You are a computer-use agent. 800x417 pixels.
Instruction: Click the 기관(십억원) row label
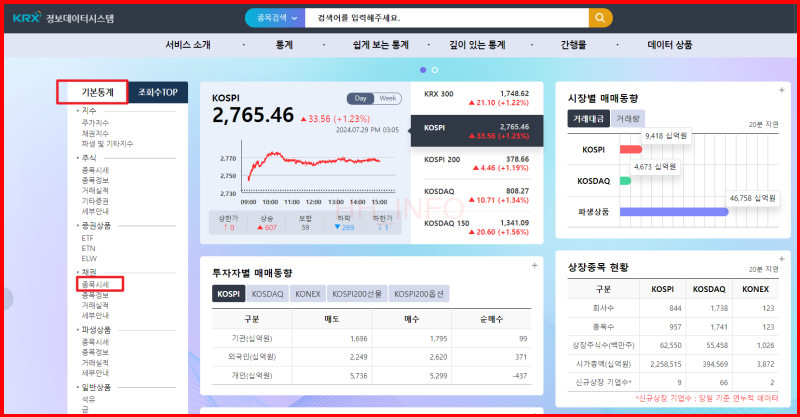(x=252, y=338)
